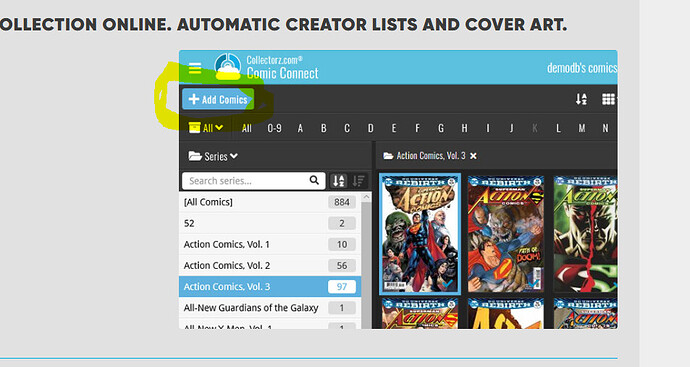The width and height of the screenshot is (690, 367).
Task: Open the hamburger menu icon
Action: click(x=195, y=69)
